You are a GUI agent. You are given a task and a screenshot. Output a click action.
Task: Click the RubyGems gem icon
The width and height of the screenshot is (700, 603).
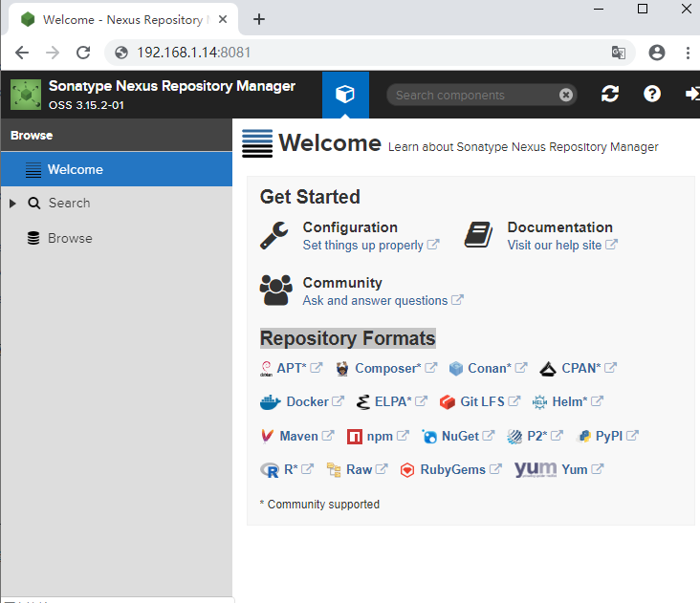[407, 470]
